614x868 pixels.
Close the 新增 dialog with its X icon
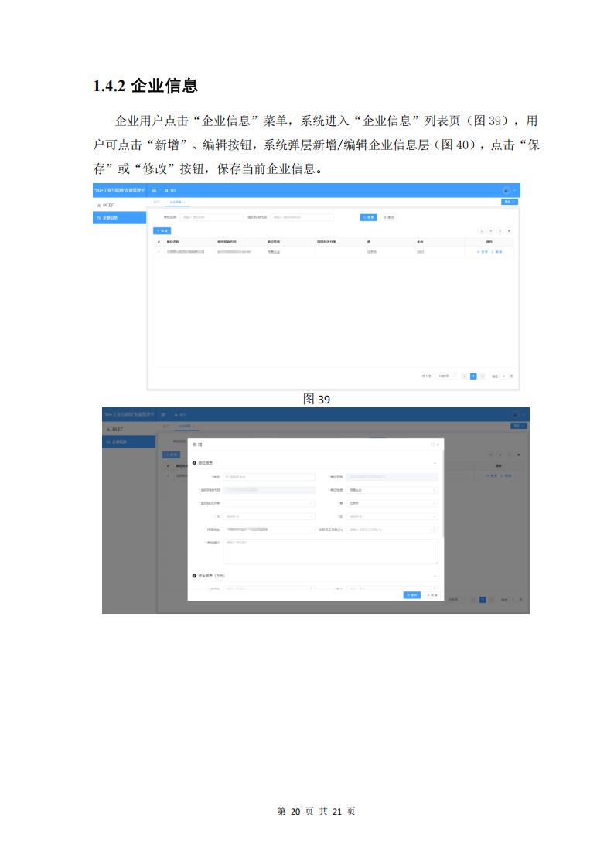[x=438, y=444]
